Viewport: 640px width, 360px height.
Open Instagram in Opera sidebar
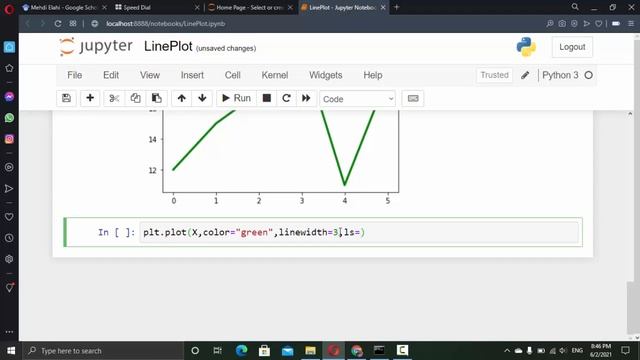[9, 139]
